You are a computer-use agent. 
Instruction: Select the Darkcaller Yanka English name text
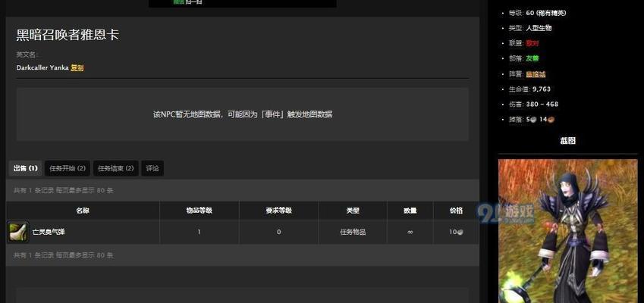pyautogui.click(x=42, y=67)
